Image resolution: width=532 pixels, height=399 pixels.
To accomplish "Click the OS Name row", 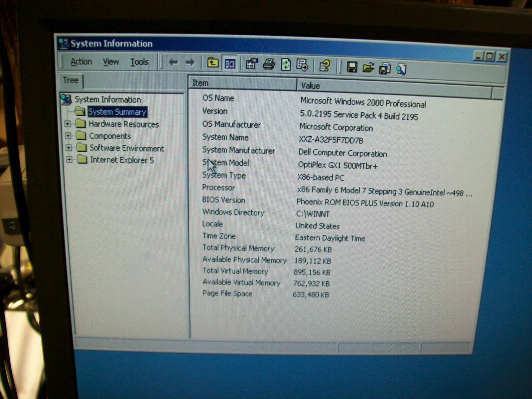I will coord(218,98).
